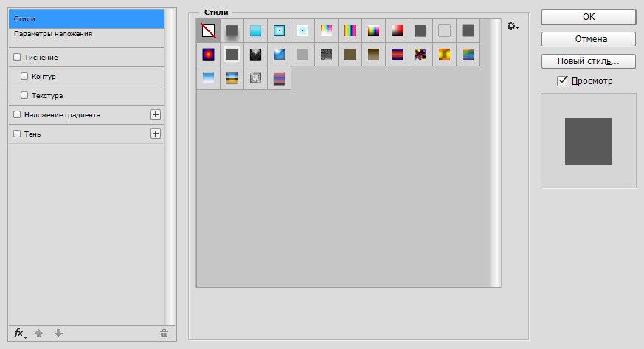Click the Новый стиль... button
The height and width of the screenshot is (349, 644).
tap(588, 61)
